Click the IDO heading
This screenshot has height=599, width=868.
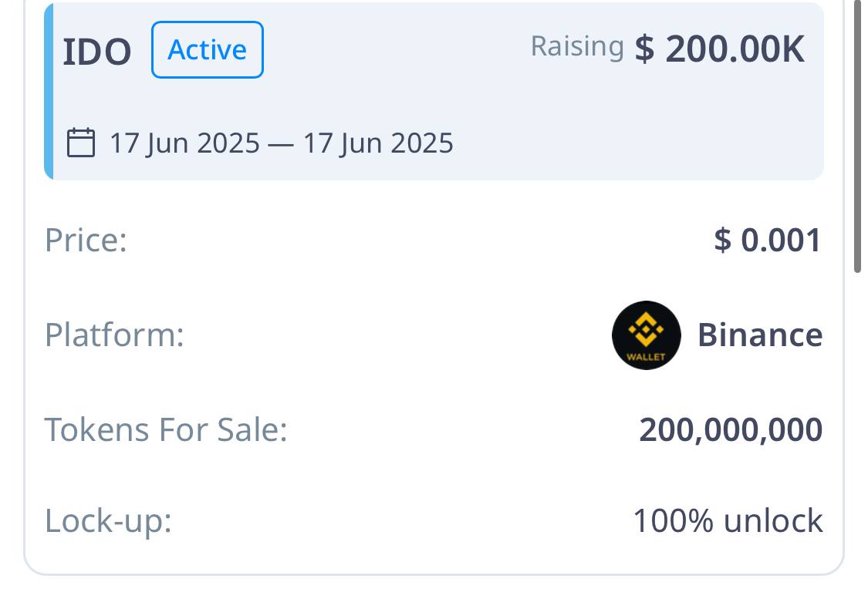pyautogui.click(x=97, y=52)
